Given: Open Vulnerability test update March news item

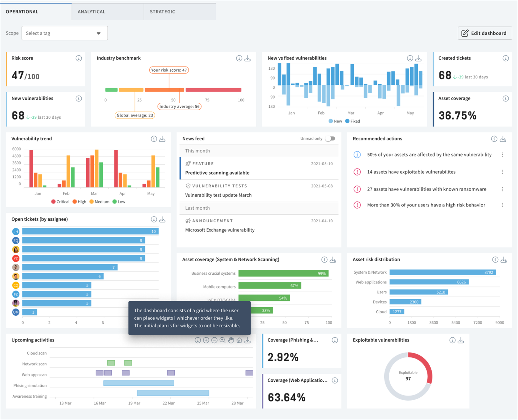Looking at the screenshot, I should point(259,191).
